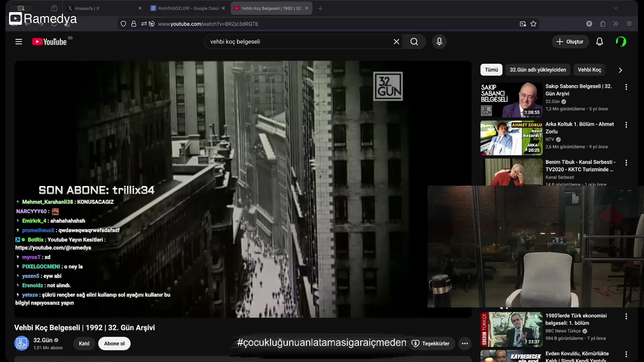The height and width of the screenshot is (362, 644).
Task: Click BBC News Türkçe channel name
Action: pos(563,331)
